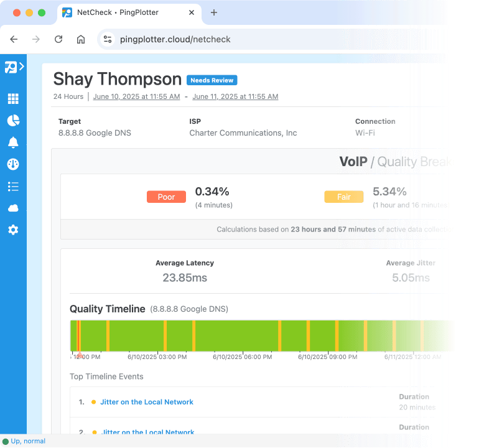The image size is (479, 448).
Task: Open the pie chart reports icon
Action: pyautogui.click(x=13, y=121)
